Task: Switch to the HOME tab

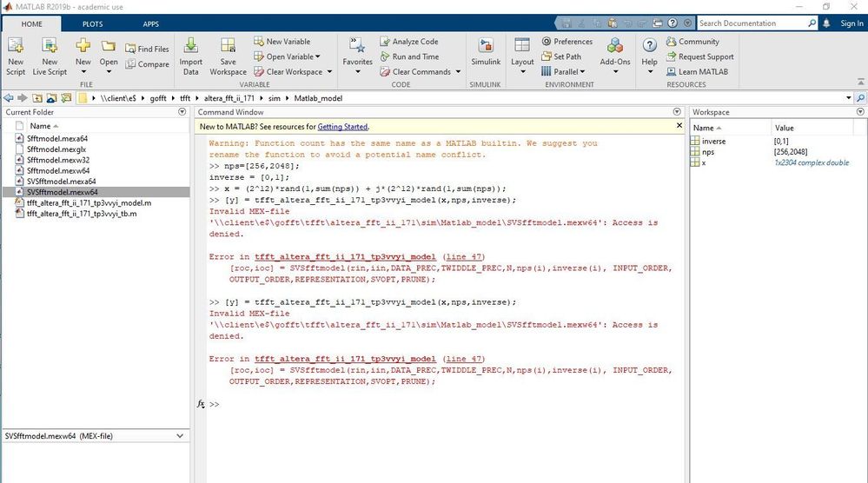Action: pyautogui.click(x=31, y=23)
